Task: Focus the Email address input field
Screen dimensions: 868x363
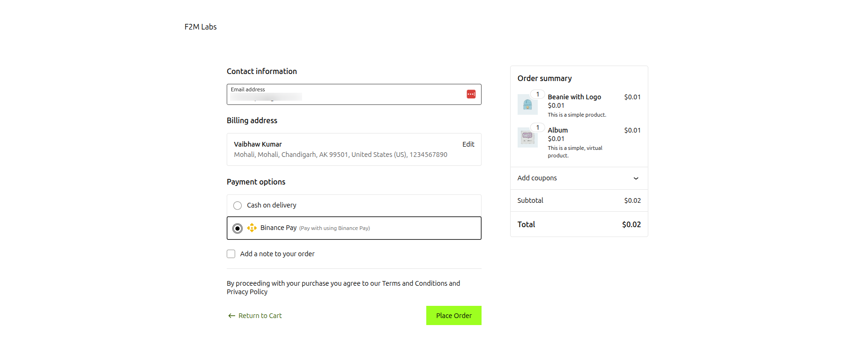Action: (354, 94)
